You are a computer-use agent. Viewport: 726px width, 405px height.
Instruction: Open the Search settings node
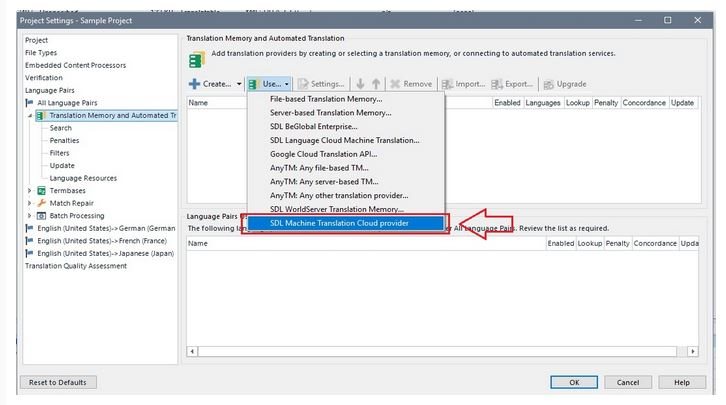(x=61, y=128)
